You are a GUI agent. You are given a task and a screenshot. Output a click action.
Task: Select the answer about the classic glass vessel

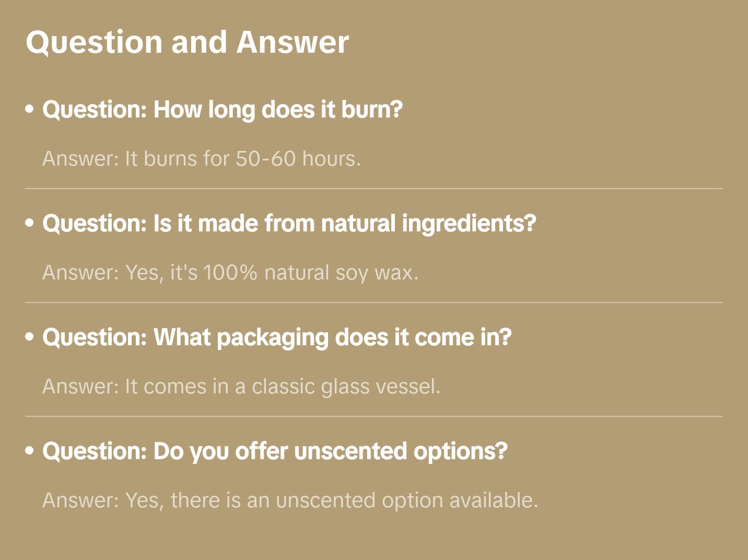pos(241,387)
